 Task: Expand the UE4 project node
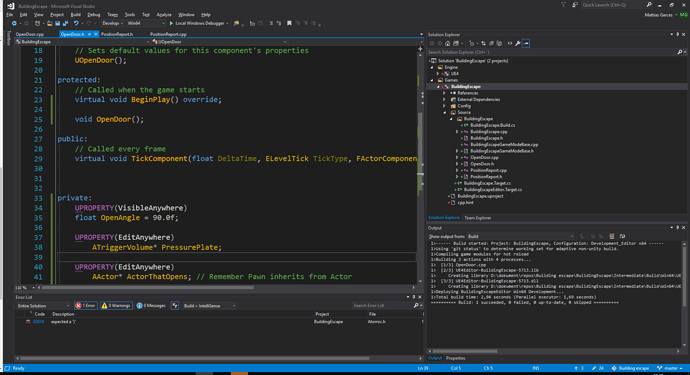438,74
